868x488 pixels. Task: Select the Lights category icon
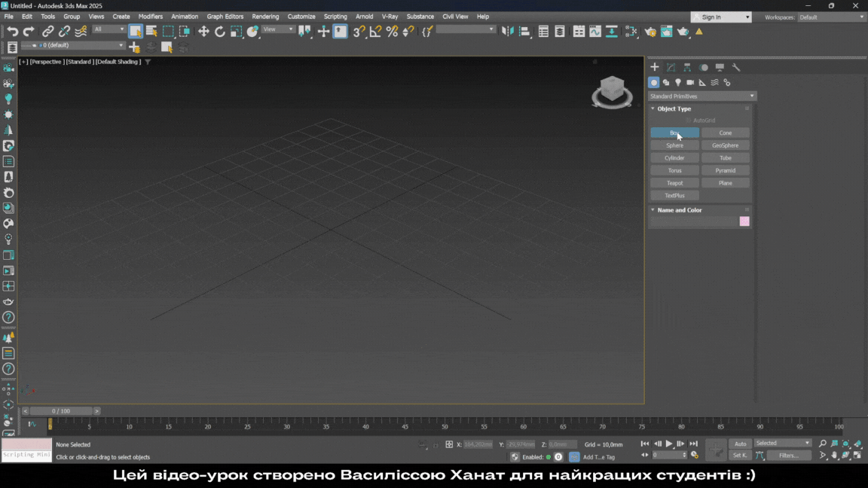[678, 82]
